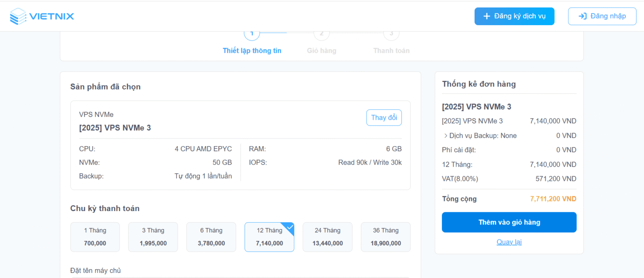This screenshot has height=278, width=644.
Task: Open the Thiết lập thông tin step label
Action: tap(252, 51)
